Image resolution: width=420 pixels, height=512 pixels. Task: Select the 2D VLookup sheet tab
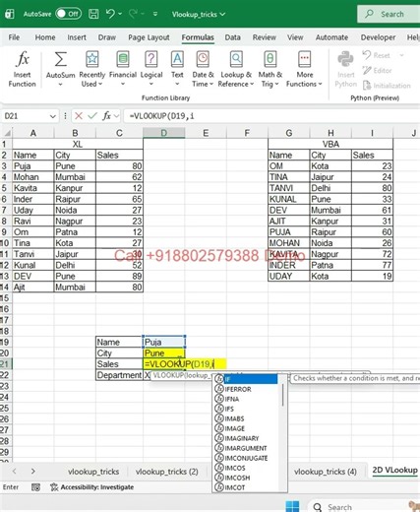click(394, 471)
